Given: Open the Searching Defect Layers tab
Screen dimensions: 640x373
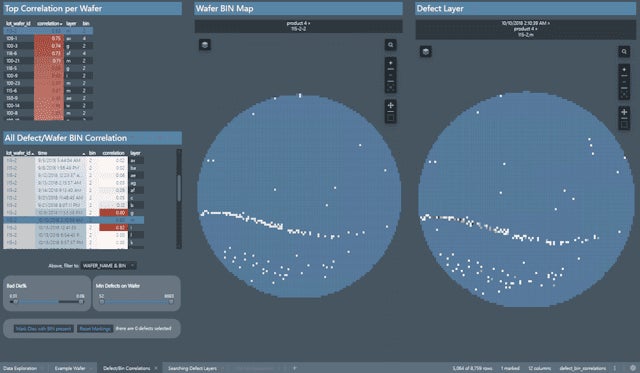Looking at the screenshot, I should [x=192, y=368].
